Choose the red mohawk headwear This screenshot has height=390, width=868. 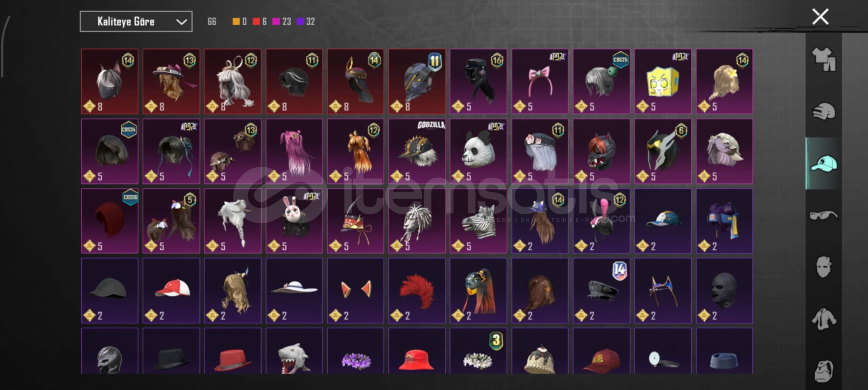[x=417, y=291]
